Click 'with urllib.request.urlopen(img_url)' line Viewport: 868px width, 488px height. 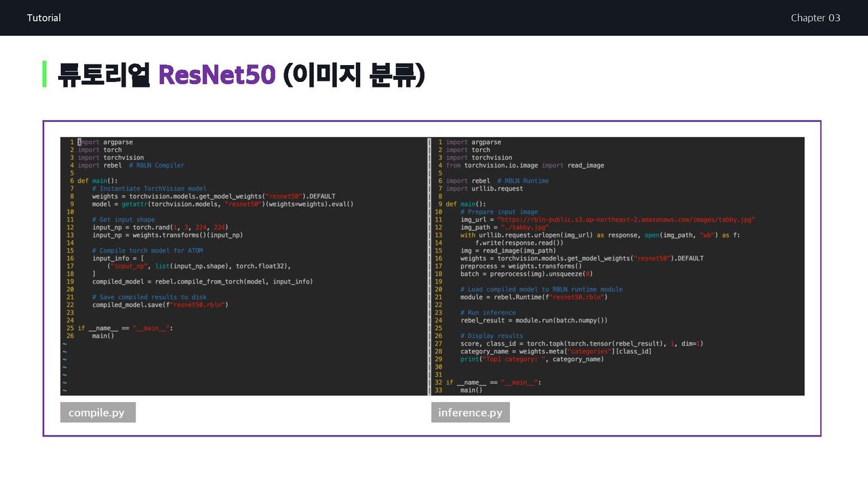click(x=600, y=235)
